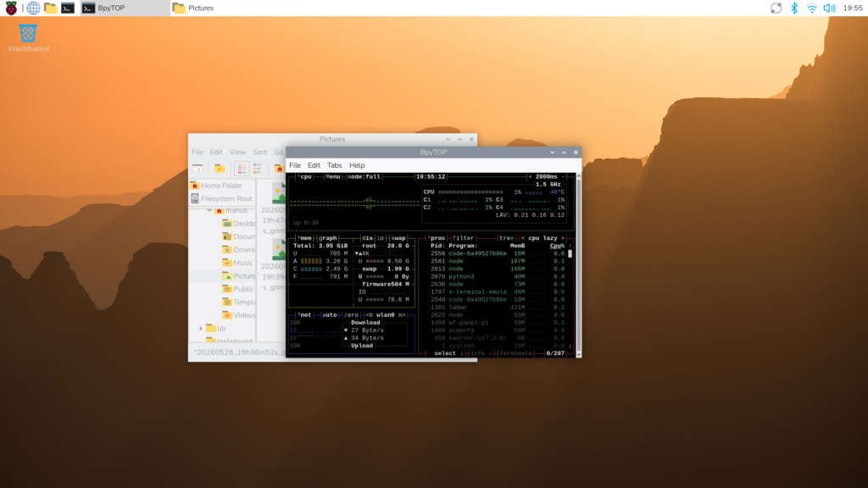Switch to next network interface with n

[400, 315]
